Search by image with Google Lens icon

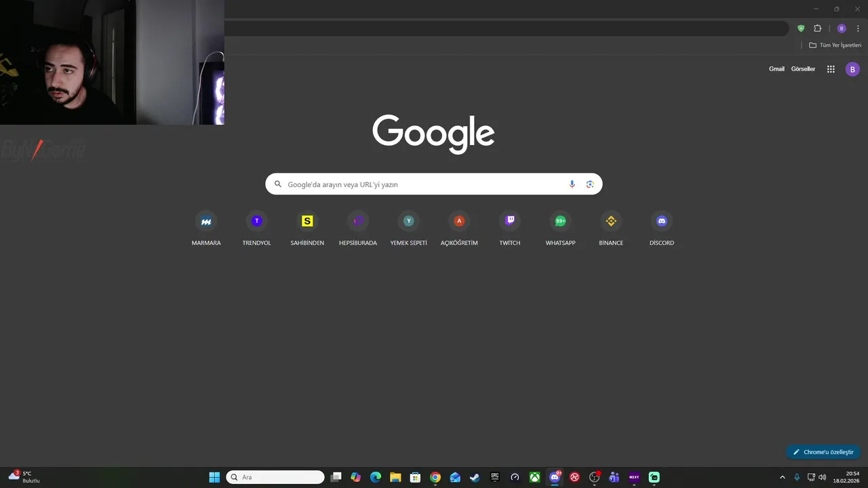coord(590,184)
